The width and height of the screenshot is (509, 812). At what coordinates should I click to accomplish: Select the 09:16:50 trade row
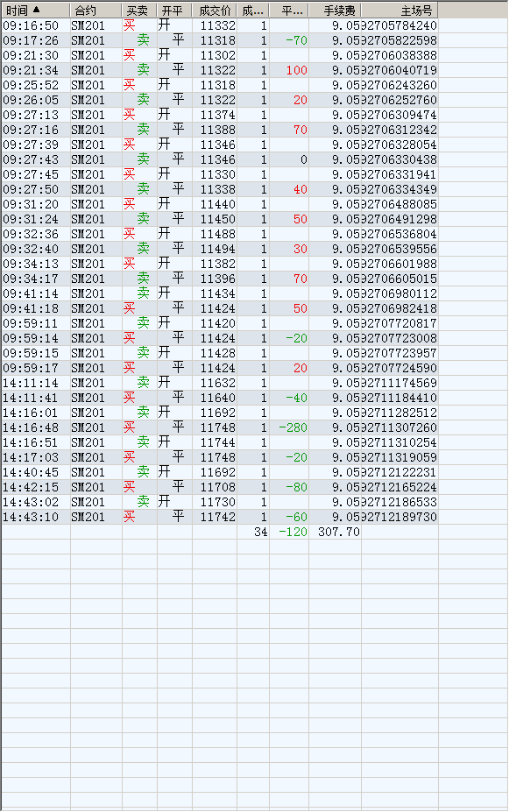pos(220,25)
